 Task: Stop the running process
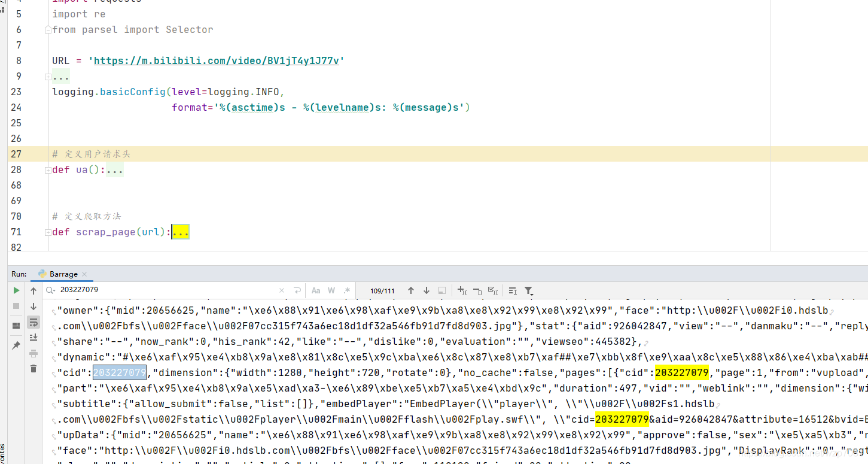point(16,306)
